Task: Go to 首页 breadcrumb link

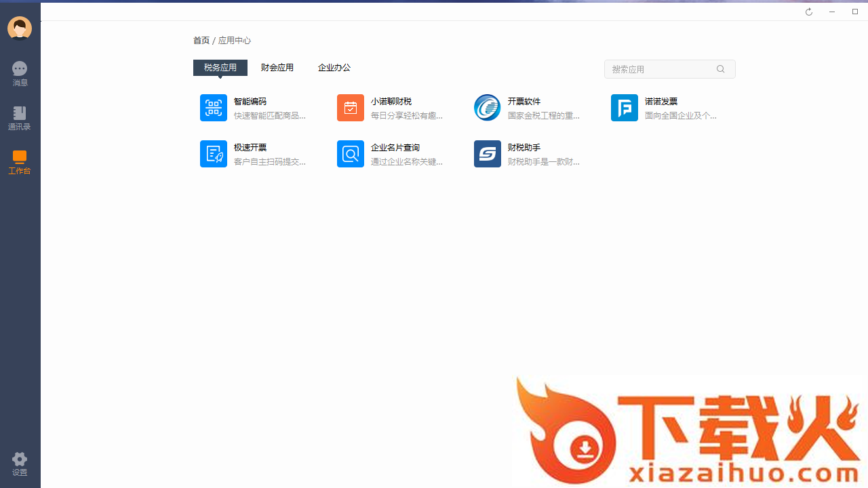Action: [x=201, y=41]
